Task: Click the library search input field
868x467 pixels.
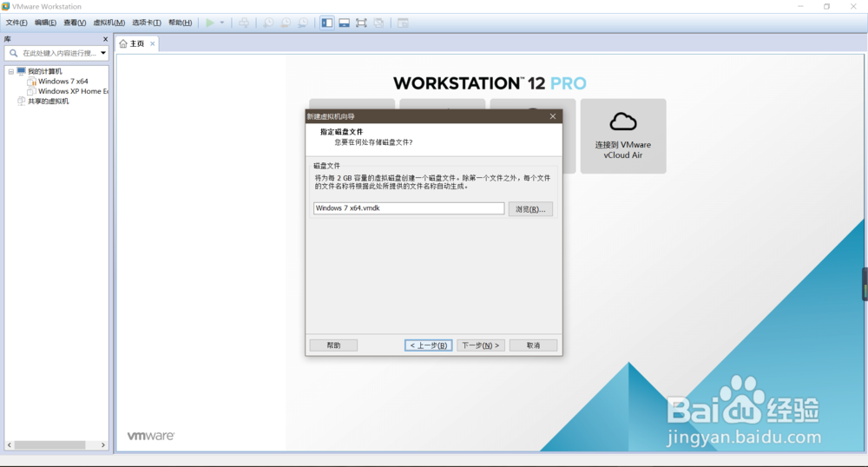Action: tap(59, 53)
